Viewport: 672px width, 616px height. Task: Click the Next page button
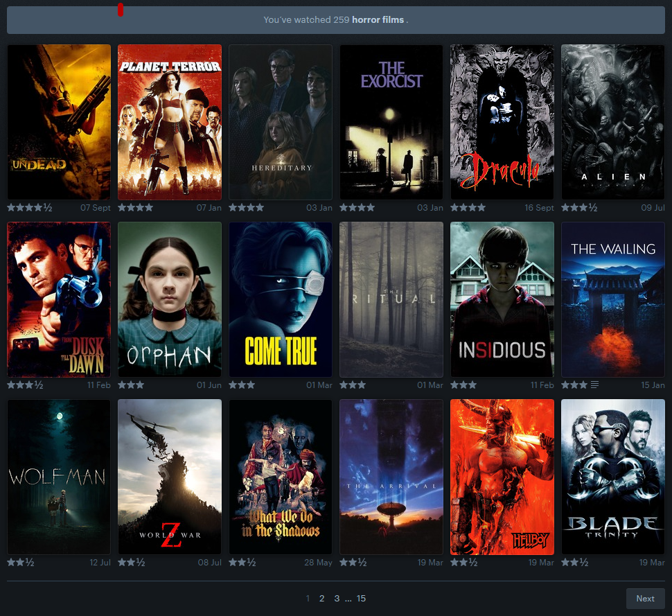click(x=646, y=599)
